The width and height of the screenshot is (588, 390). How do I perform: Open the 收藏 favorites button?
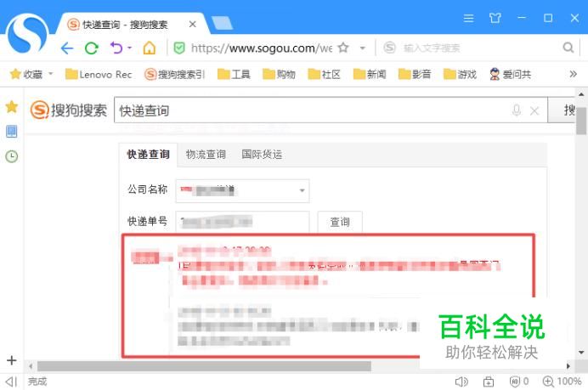pyautogui.click(x=25, y=74)
